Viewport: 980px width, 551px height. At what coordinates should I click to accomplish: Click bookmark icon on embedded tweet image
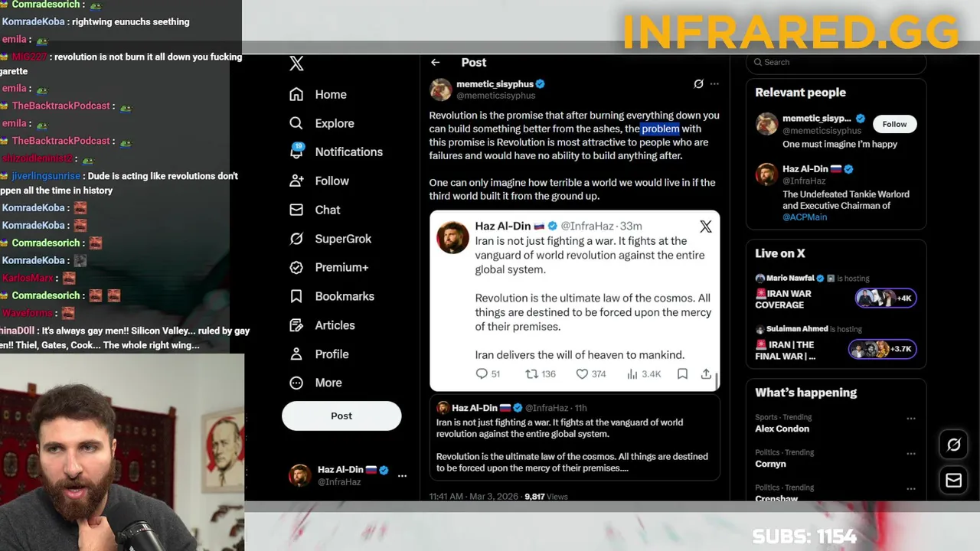pyautogui.click(x=682, y=373)
